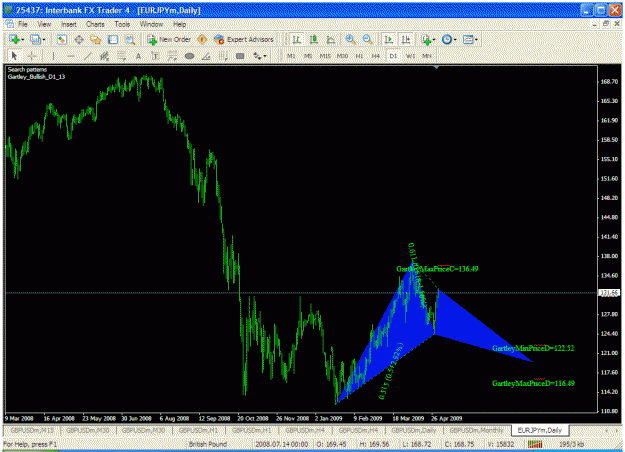The height and width of the screenshot is (452, 625).
Task: Switch chart to Candlesticks mode
Action: tap(314, 39)
